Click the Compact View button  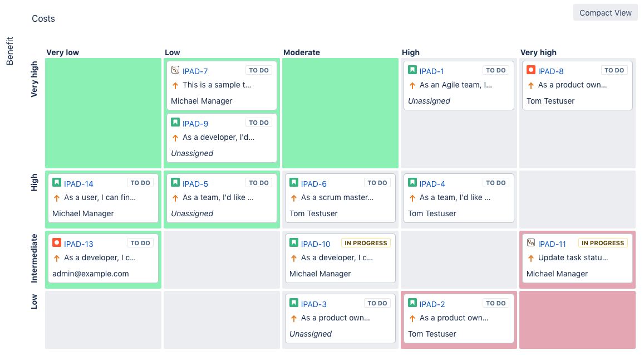605,13
